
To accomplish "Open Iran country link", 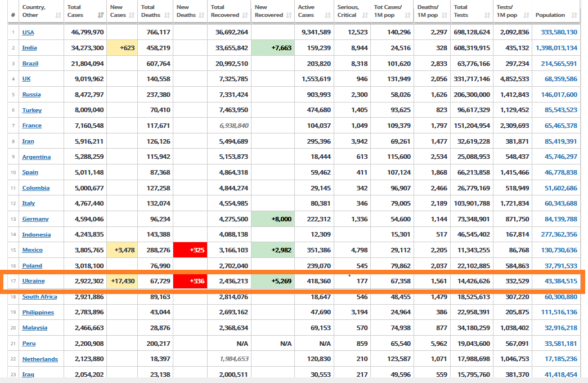I will click(x=28, y=141).
